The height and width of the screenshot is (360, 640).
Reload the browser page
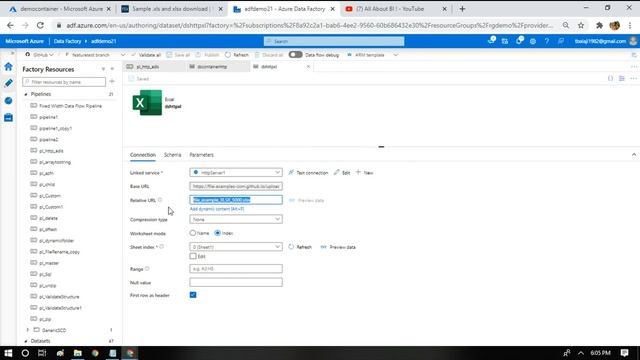(40, 25)
